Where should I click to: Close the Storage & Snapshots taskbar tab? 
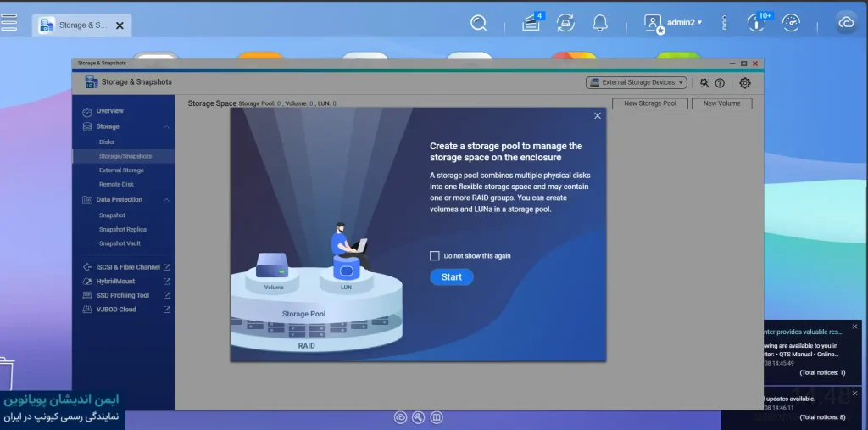pos(120,25)
